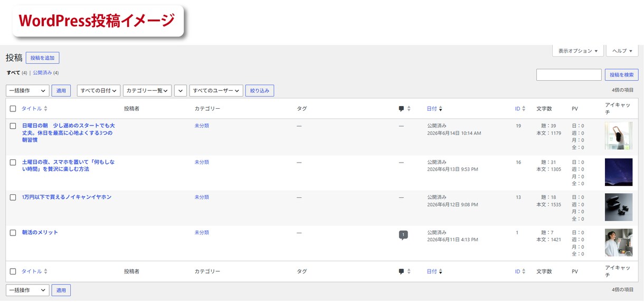Click the ID value 16
Screen dimensions: 644x302
[518, 162]
